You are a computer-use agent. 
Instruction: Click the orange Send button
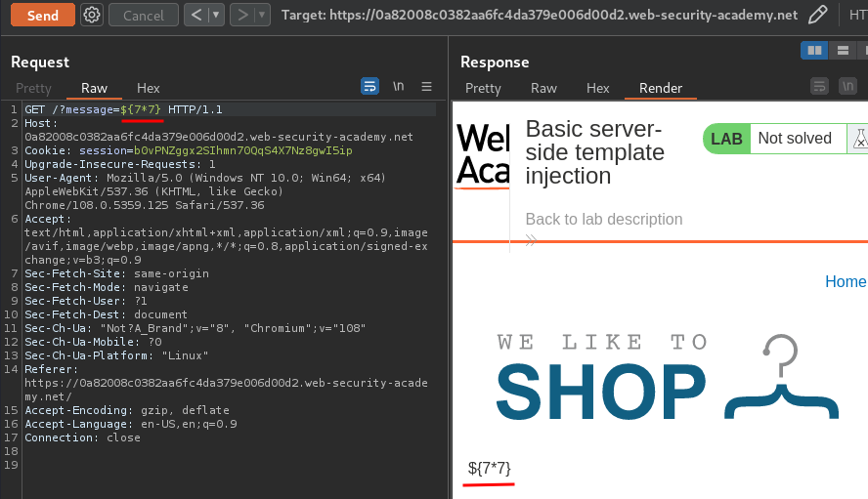click(x=43, y=15)
